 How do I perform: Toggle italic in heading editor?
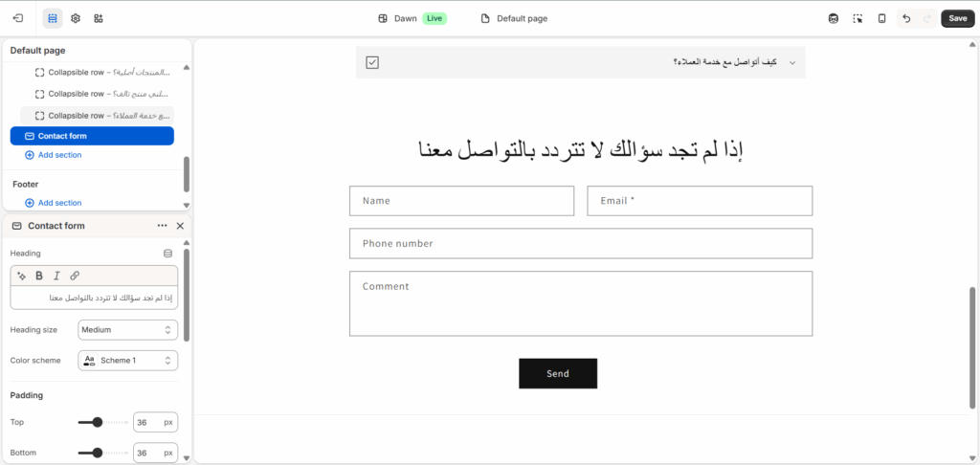tap(56, 276)
